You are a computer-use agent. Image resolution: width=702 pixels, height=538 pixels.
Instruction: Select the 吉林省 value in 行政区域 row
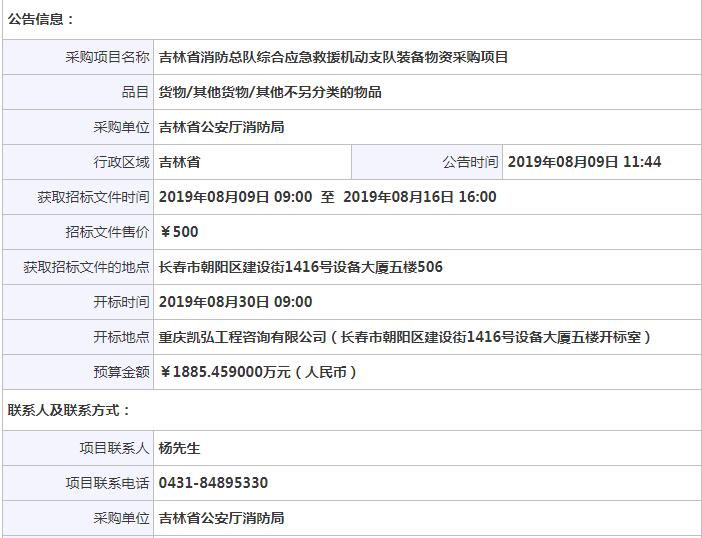pos(180,162)
